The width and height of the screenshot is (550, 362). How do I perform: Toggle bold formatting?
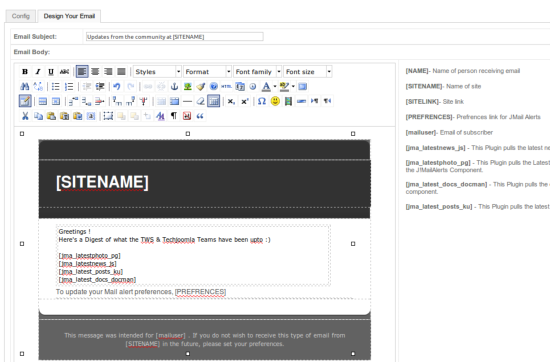tap(25, 72)
